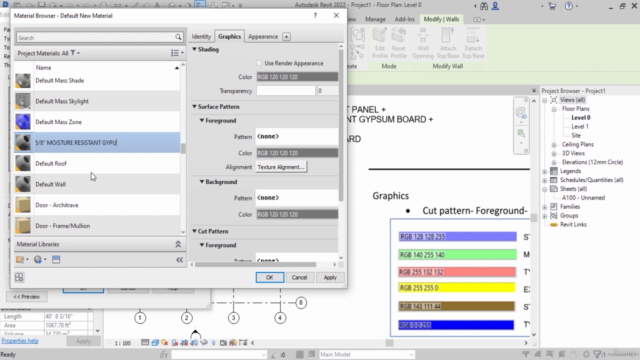Click the magnifier icon in the material search box
This screenshot has height=360, width=640.
pos(178,38)
